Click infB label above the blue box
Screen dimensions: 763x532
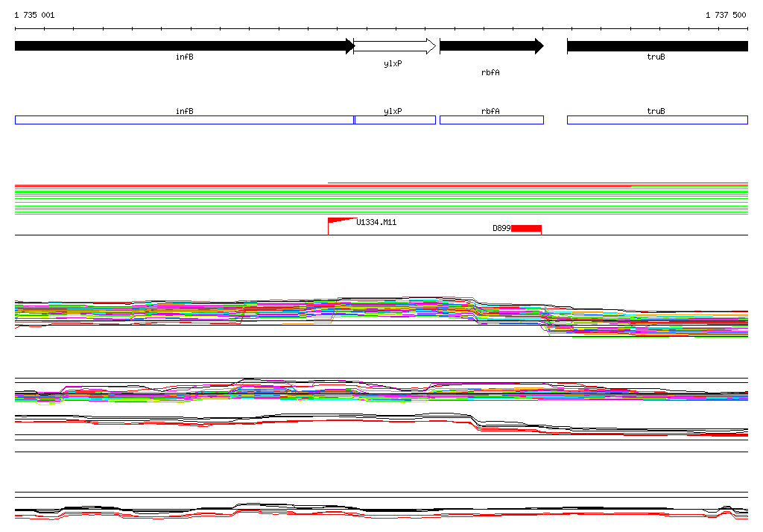pyautogui.click(x=185, y=111)
